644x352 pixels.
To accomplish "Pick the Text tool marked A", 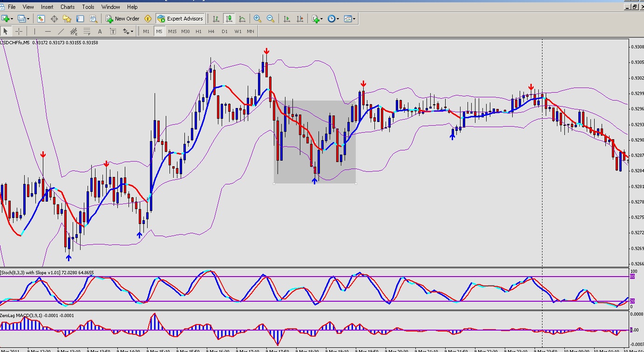I will [x=100, y=32].
